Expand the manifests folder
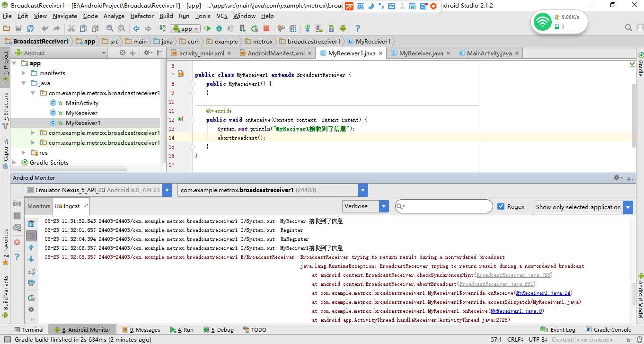 point(24,73)
